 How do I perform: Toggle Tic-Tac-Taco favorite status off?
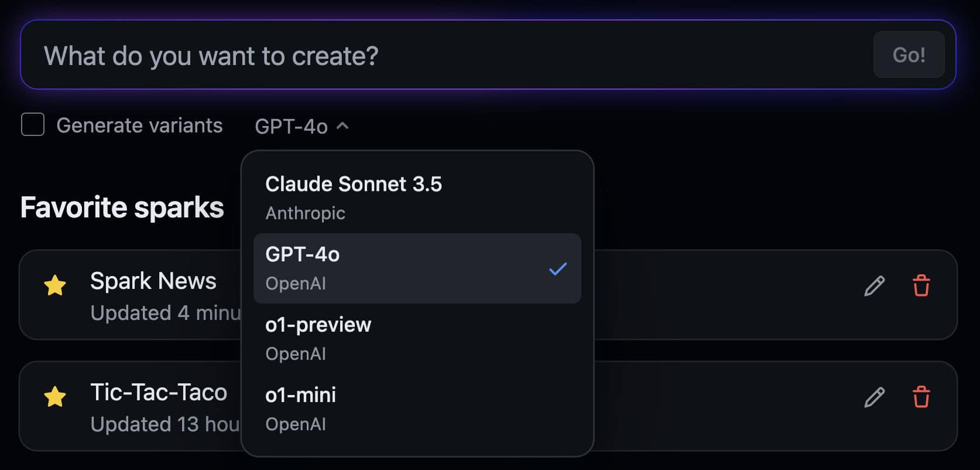tap(54, 397)
